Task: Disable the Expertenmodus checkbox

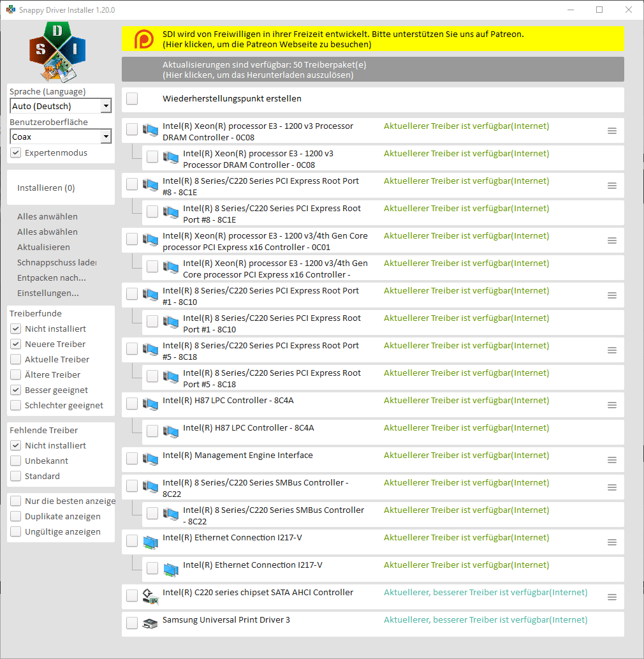Action: [15, 152]
